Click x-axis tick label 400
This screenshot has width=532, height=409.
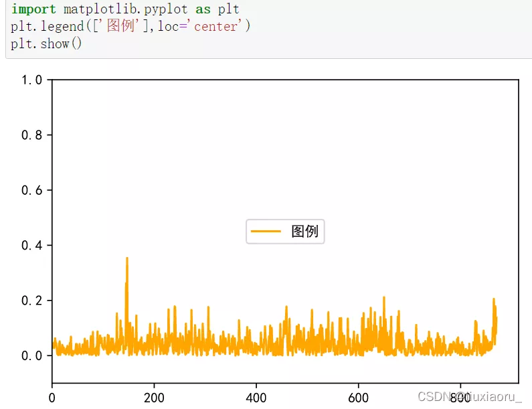point(256,398)
